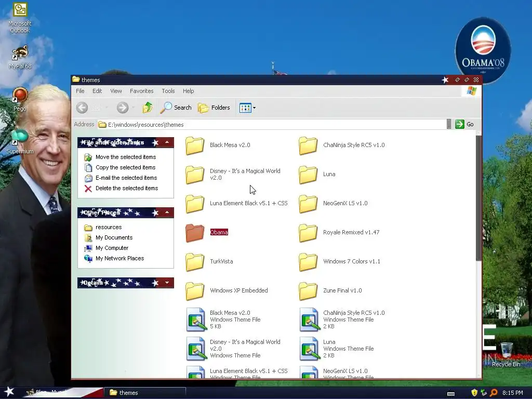Screen dimensions: 532x399
Task: Open the Microsoft Outlook desktop shortcut
Action: pos(20,18)
